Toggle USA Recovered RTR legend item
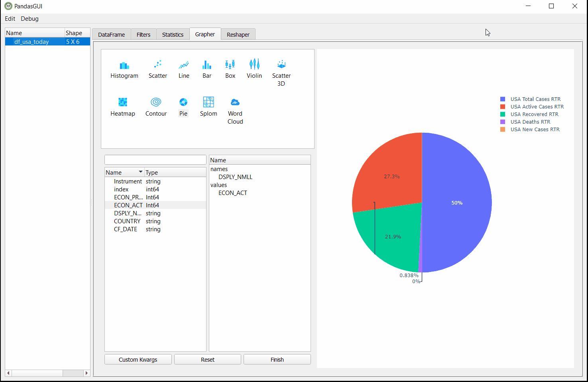 tap(534, 114)
